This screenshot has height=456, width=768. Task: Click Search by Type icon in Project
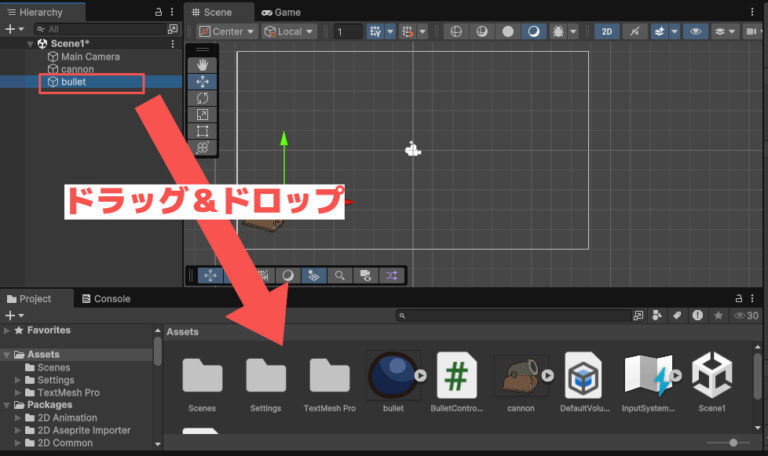tap(657, 315)
